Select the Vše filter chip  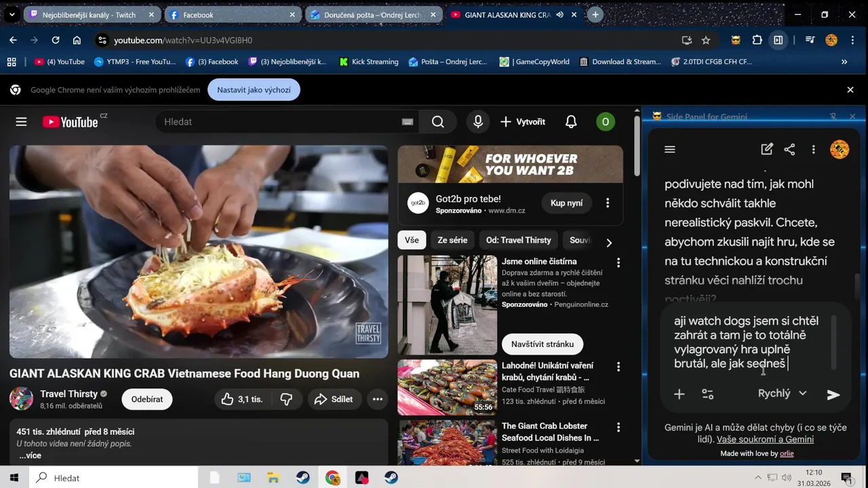[x=412, y=240]
